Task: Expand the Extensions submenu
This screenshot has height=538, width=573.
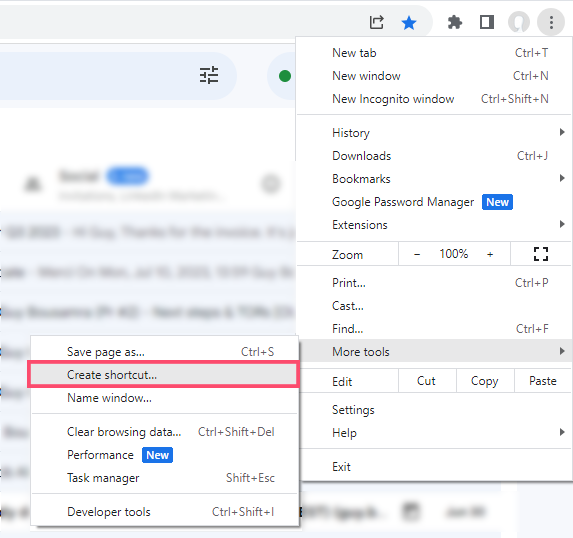Action: click(x=434, y=225)
